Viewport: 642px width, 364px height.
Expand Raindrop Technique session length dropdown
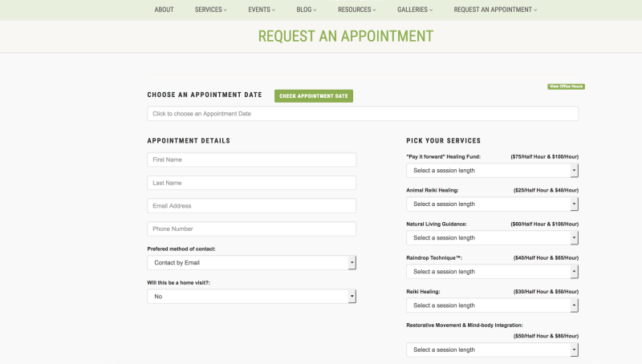pyautogui.click(x=492, y=272)
